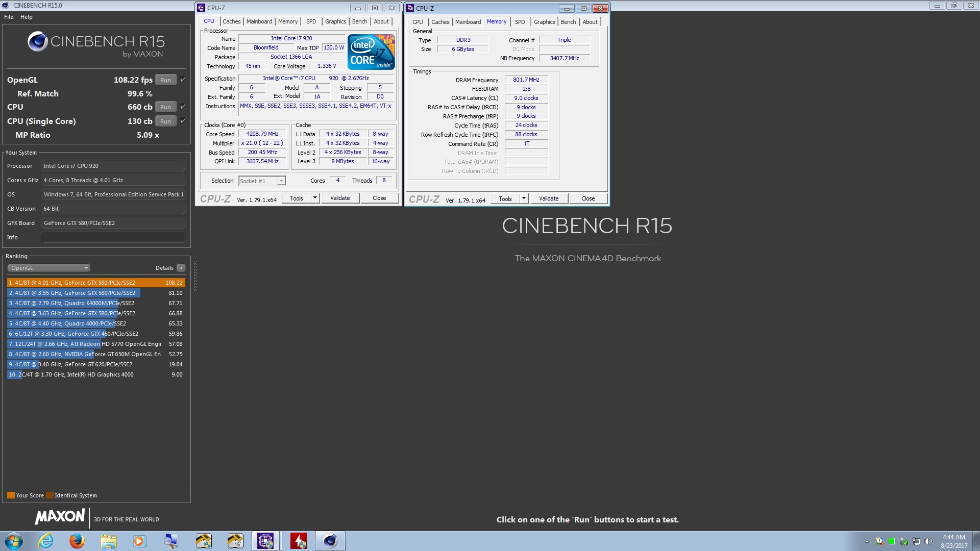Expand Tools dropdown arrow in CPU tab window
Image resolution: width=980 pixels, height=551 pixels.
(x=315, y=198)
